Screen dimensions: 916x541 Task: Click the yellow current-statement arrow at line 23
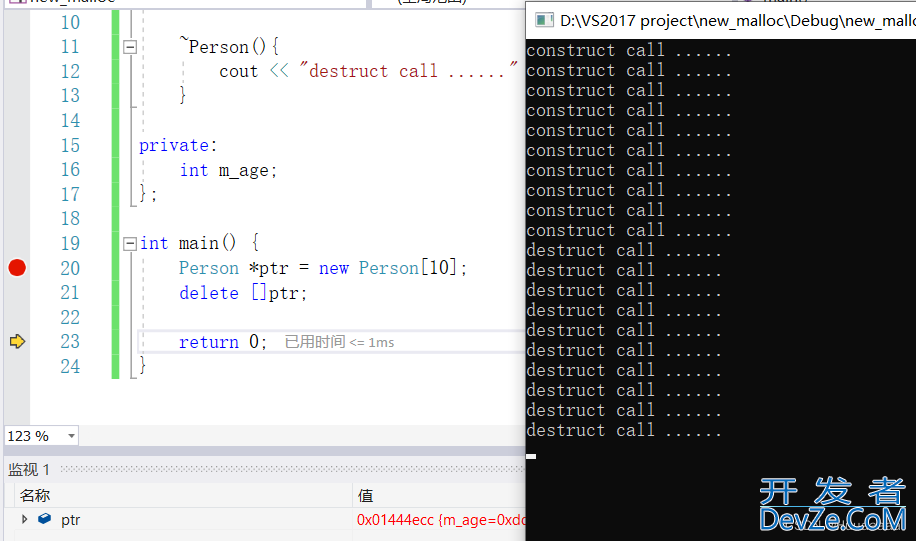coord(18,341)
